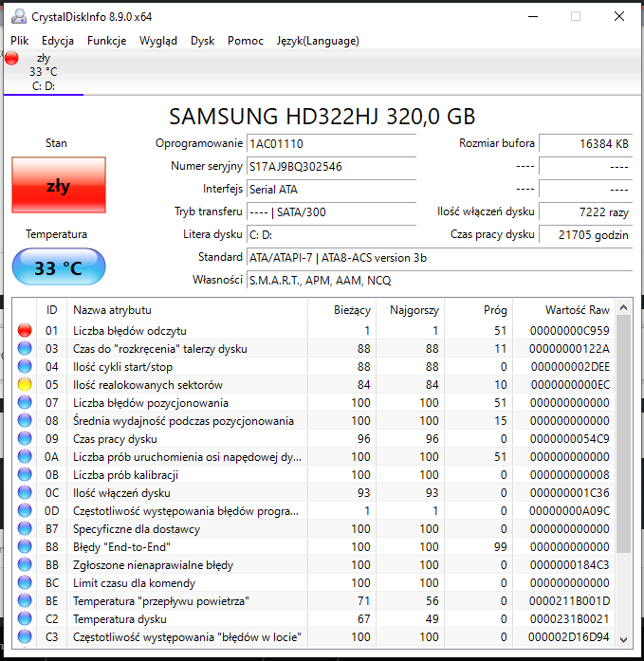Open the Dysk menu

pos(202,41)
